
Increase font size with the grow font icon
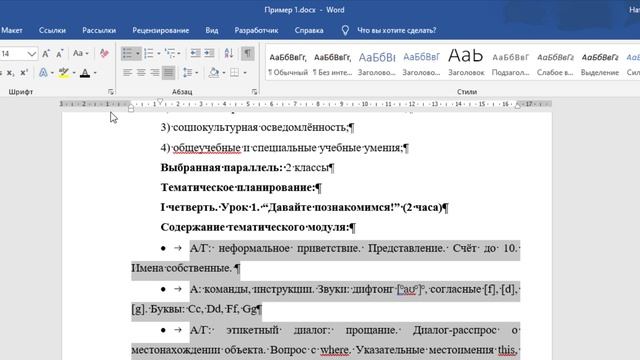46,53
